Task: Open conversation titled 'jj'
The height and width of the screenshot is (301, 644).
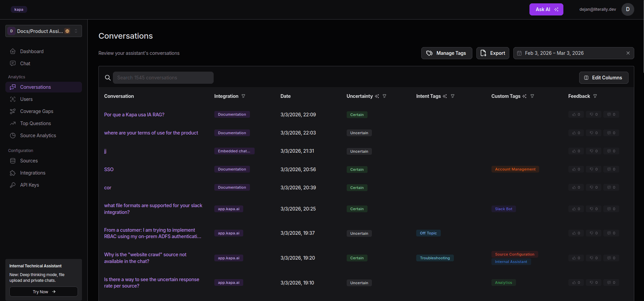Action: click(105, 151)
